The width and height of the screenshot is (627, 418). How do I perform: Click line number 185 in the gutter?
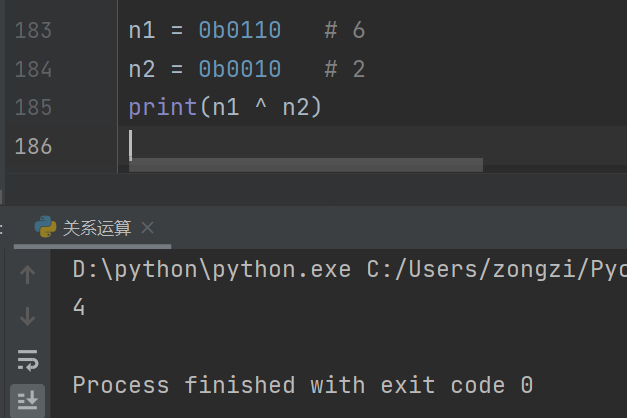click(x=33, y=108)
